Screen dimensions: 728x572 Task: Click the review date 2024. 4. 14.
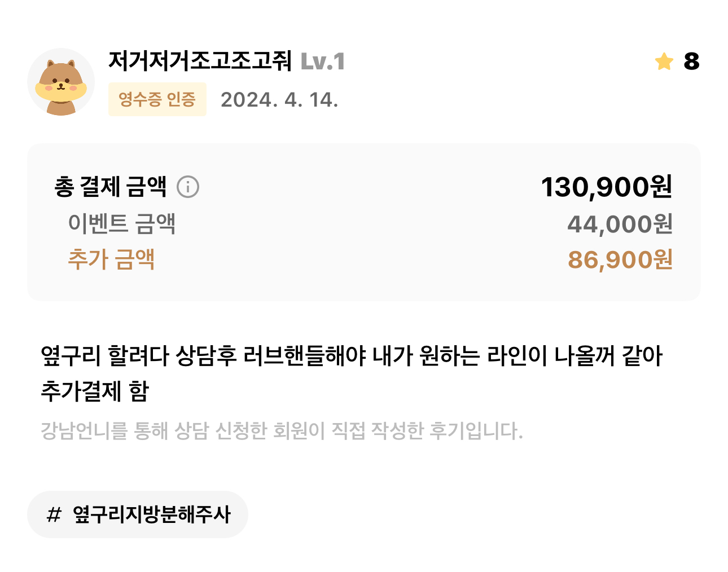pyautogui.click(x=279, y=100)
